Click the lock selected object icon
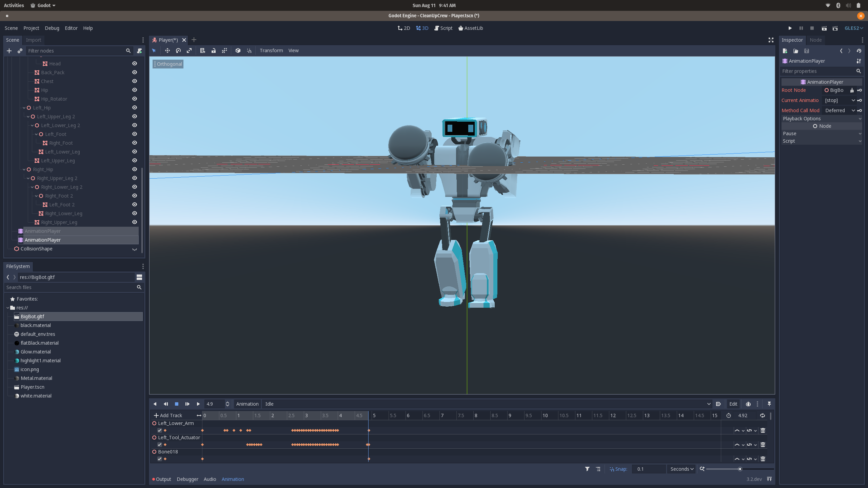 tap(214, 50)
